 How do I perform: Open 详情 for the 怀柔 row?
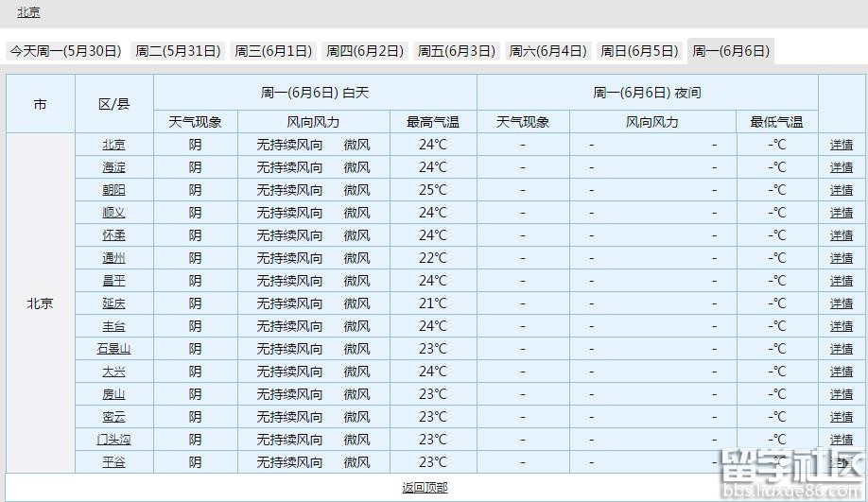[x=842, y=235]
